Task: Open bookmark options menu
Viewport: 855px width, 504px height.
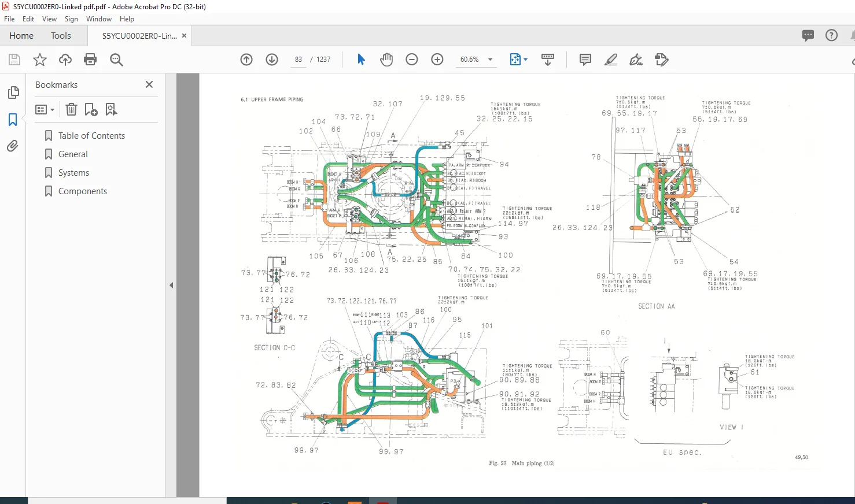Action: (x=45, y=109)
